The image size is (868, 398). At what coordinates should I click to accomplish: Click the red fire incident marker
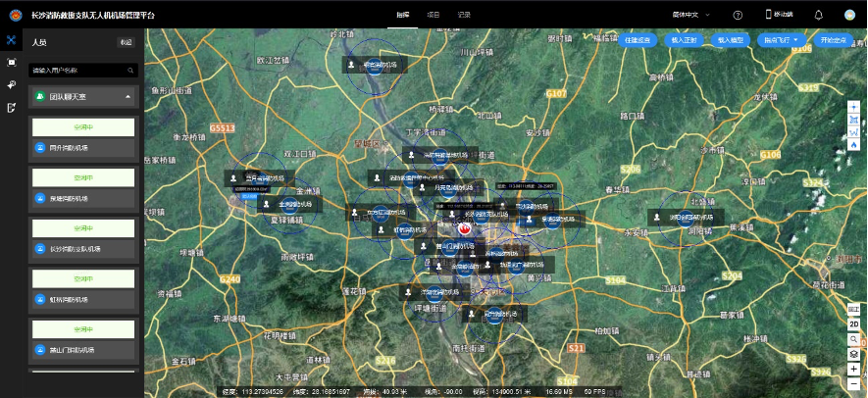coord(465,228)
